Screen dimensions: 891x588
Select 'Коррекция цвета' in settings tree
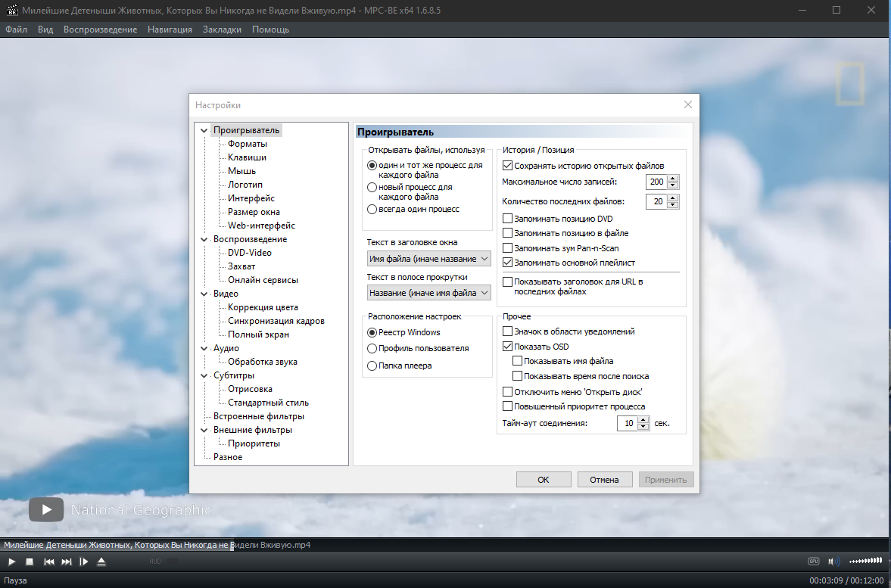coord(263,307)
